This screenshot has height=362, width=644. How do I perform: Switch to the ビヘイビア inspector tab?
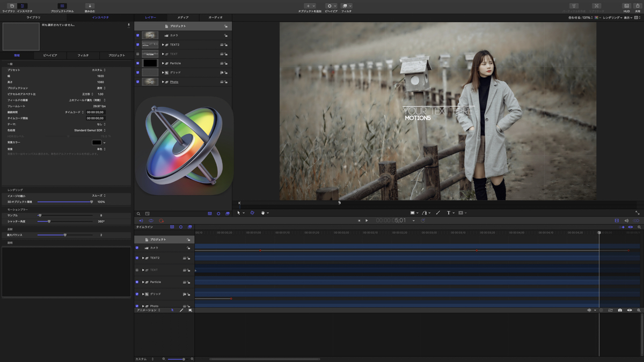(x=50, y=55)
